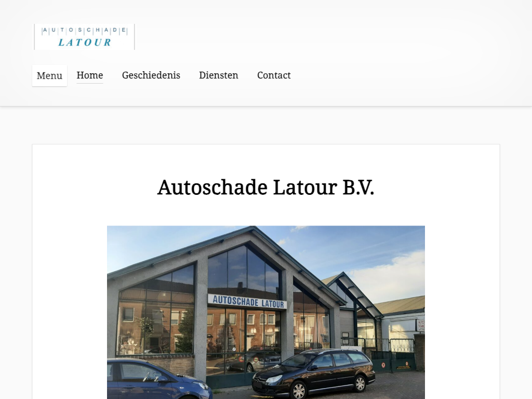Click the black station wagon in the photo
This screenshot has height=399, width=532.
tap(313, 373)
